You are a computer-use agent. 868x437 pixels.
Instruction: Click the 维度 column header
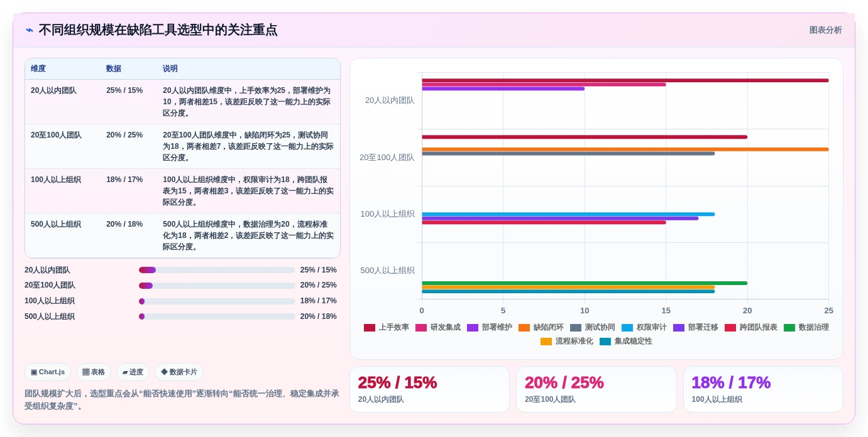pyautogui.click(x=38, y=69)
